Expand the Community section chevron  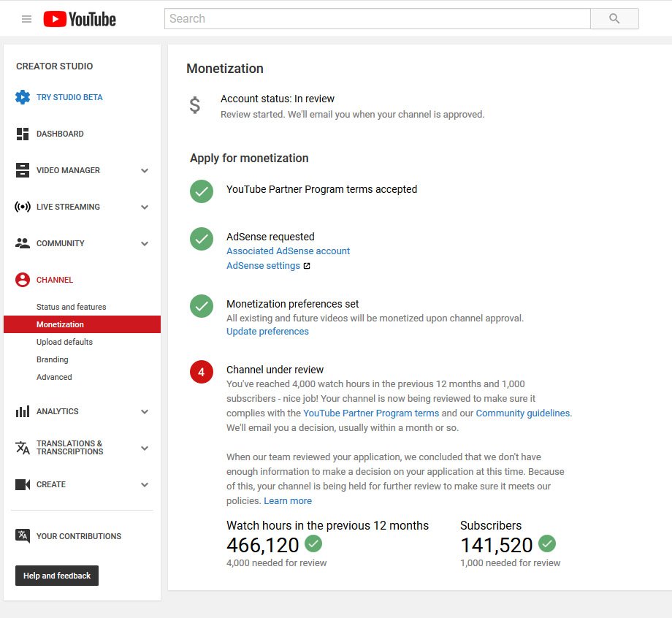point(145,243)
